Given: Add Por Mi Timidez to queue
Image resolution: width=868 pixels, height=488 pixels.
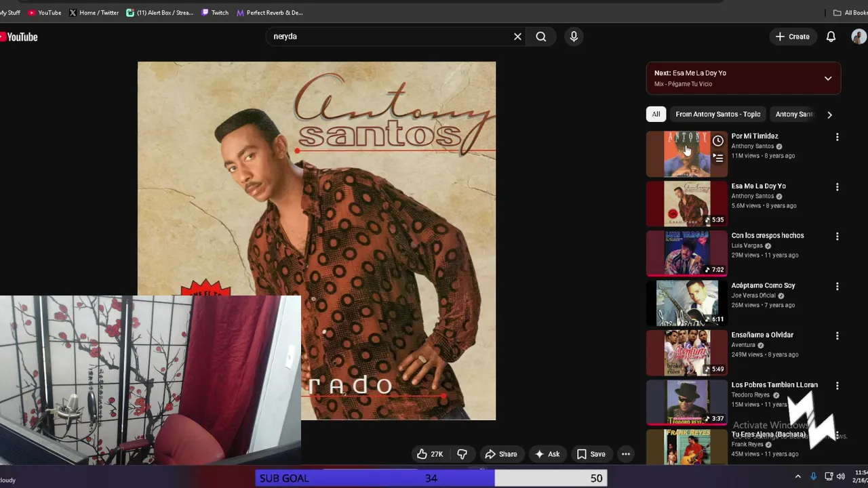Looking at the screenshot, I should (x=717, y=158).
